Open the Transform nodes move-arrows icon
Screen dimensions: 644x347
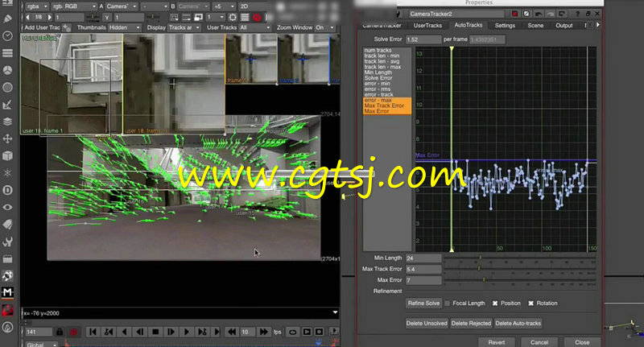7,138
